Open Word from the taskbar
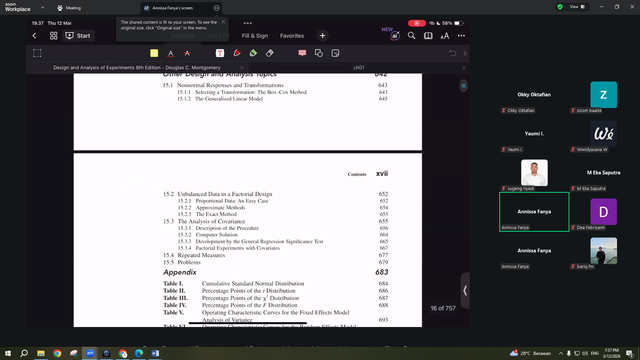This screenshot has height=360, width=640. coord(155,353)
